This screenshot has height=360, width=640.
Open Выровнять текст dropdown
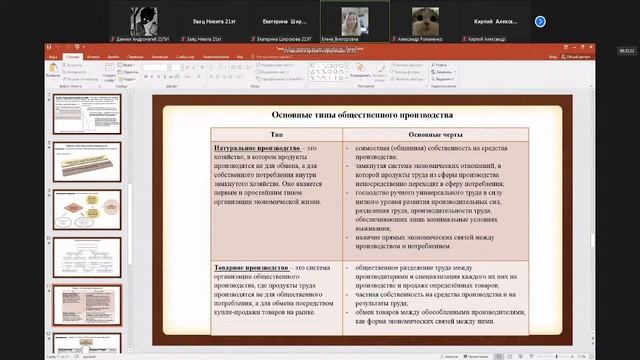[273, 72]
